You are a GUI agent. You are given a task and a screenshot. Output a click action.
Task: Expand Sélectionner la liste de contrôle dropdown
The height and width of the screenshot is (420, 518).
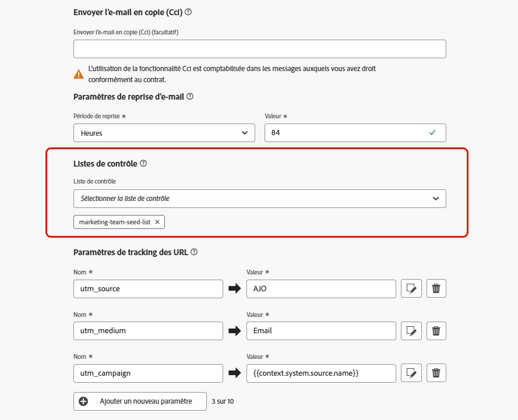(x=260, y=199)
